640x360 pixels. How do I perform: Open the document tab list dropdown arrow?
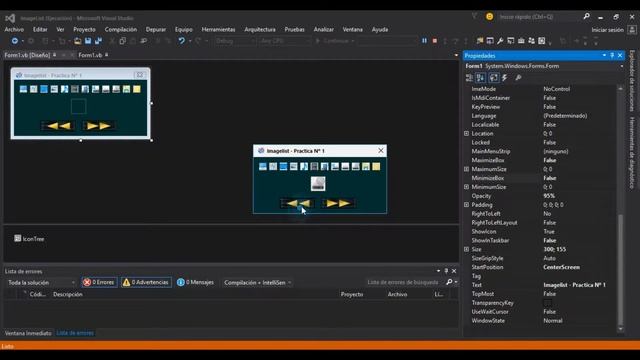[x=456, y=55]
